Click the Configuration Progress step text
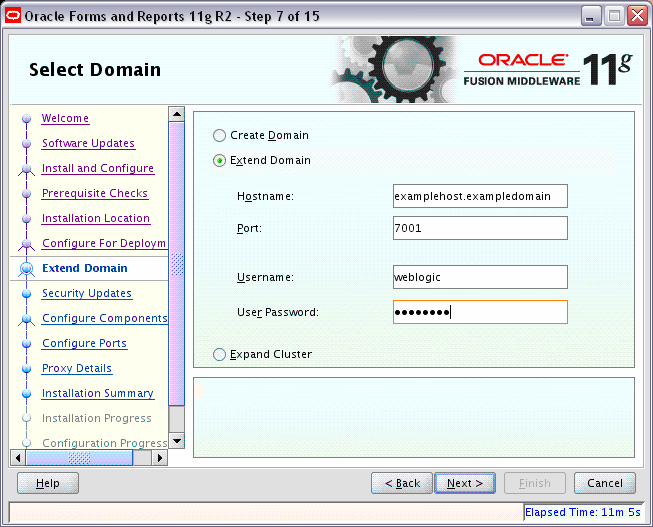The width and height of the screenshot is (653, 527). [x=105, y=443]
